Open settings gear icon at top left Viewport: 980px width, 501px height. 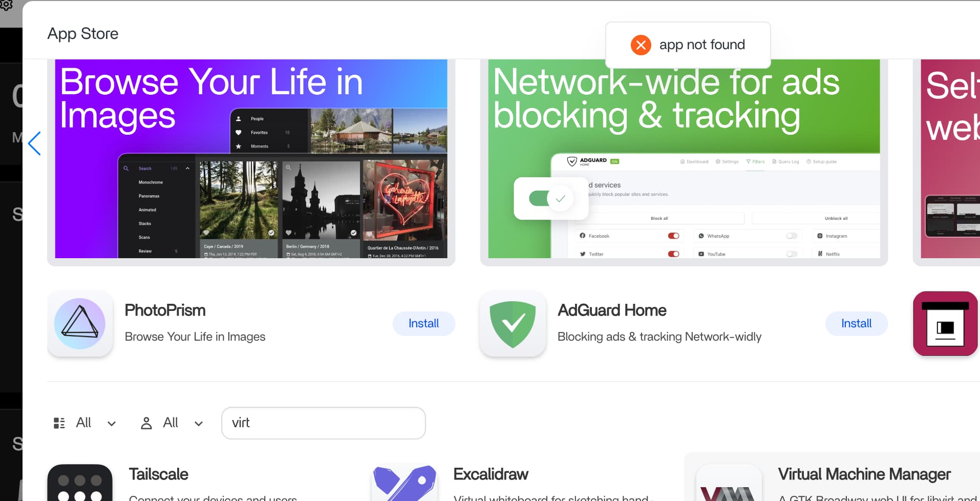click(6, 5)
